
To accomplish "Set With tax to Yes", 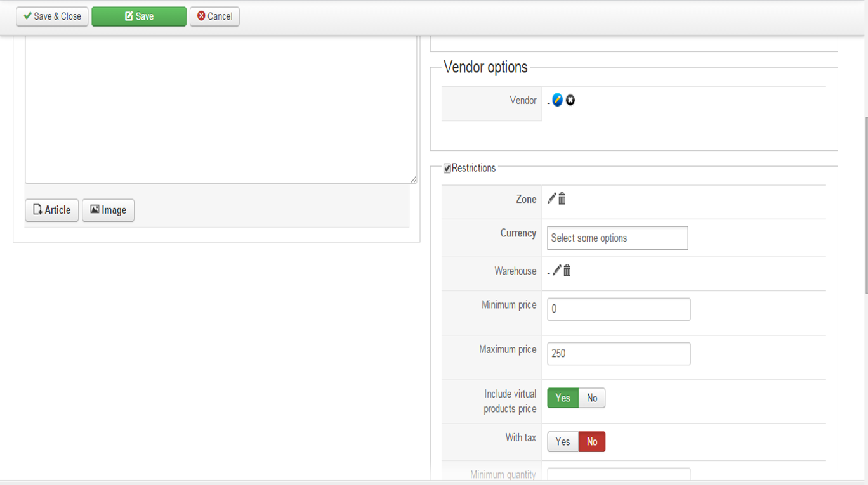I will (x=563, y=442).
